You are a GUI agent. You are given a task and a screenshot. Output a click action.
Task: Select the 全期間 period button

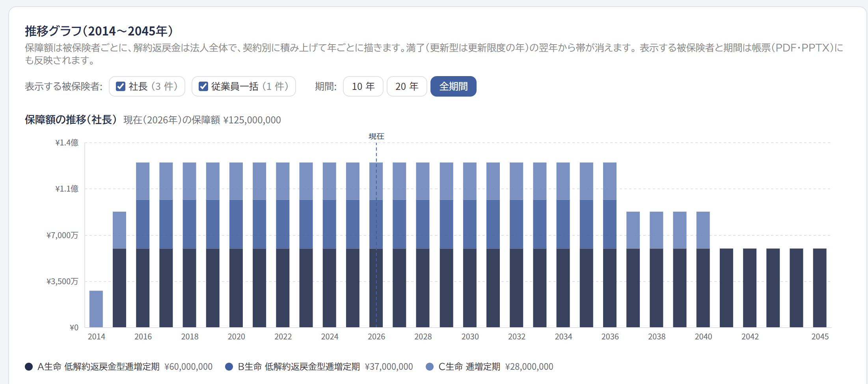coord(453,86)
